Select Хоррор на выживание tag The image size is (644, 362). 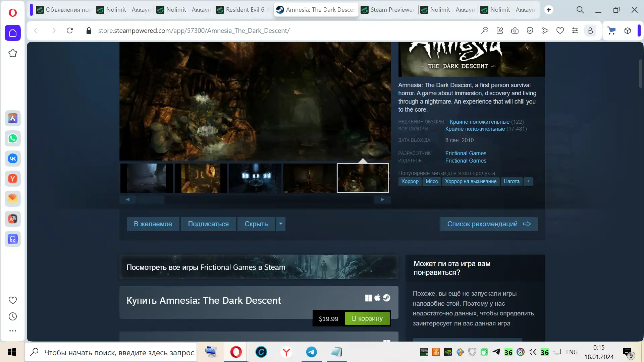pyautogui.click(x=471, y=181)
